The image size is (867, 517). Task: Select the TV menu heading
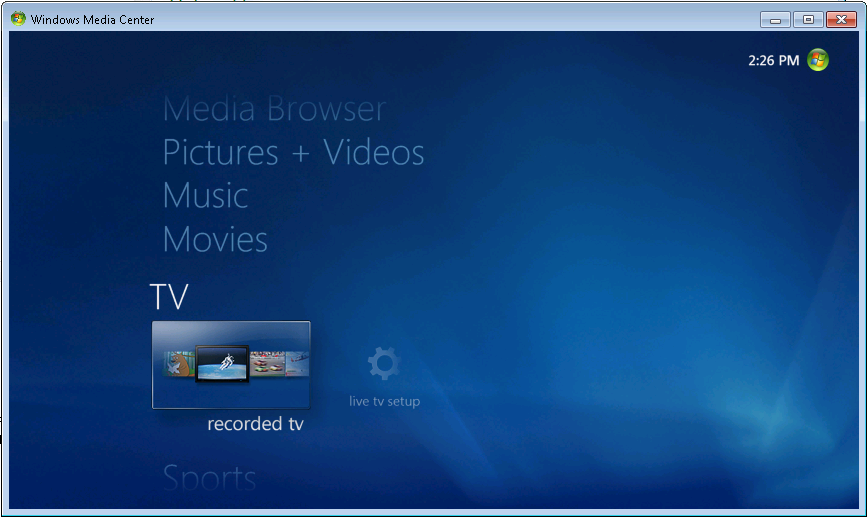coord(169,296)
